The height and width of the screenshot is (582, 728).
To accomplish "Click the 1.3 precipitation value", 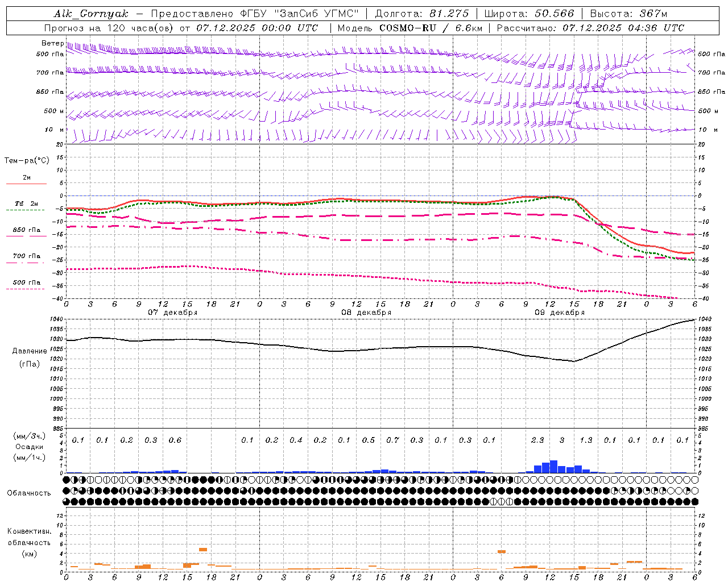I will pyautogui.click(x=586, y=440).
